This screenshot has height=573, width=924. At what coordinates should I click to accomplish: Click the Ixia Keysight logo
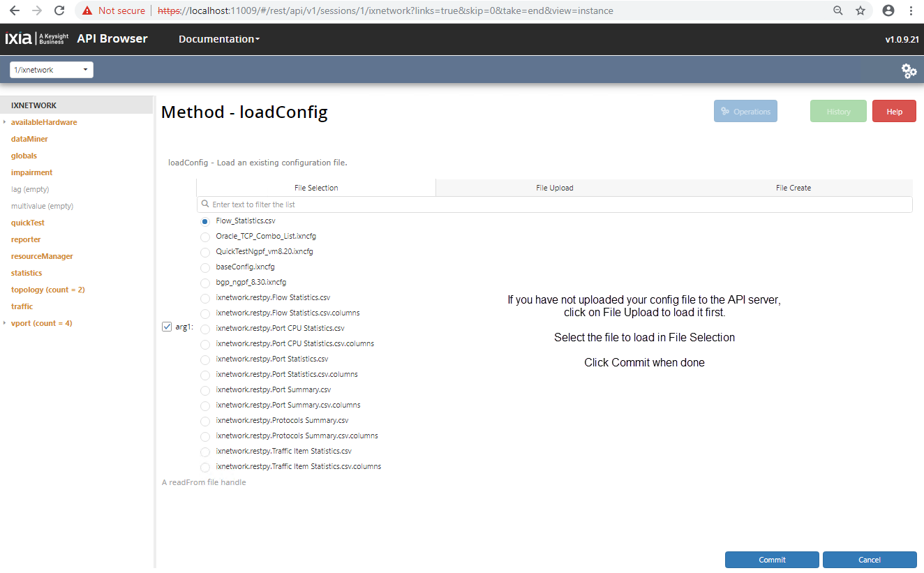click(37, 39)
